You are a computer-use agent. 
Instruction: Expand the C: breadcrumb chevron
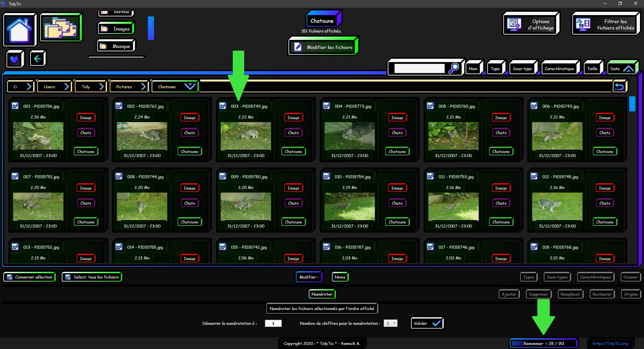point(29,87)
